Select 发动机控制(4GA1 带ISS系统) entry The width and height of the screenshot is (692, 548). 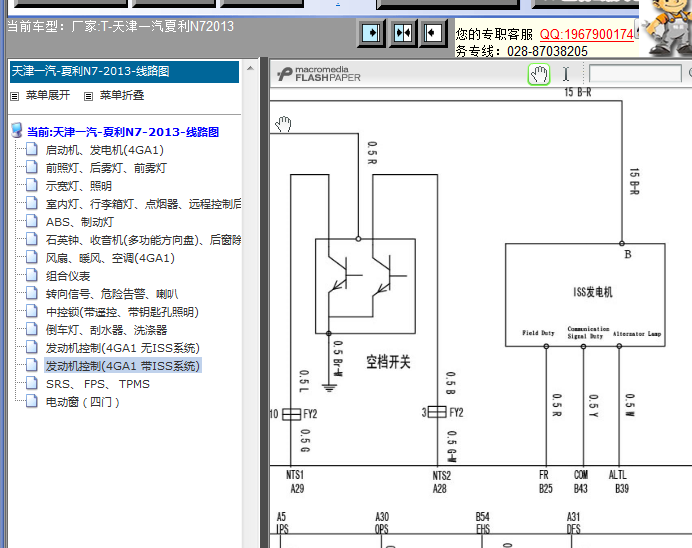pyautogui.click(x=123, y=366)
